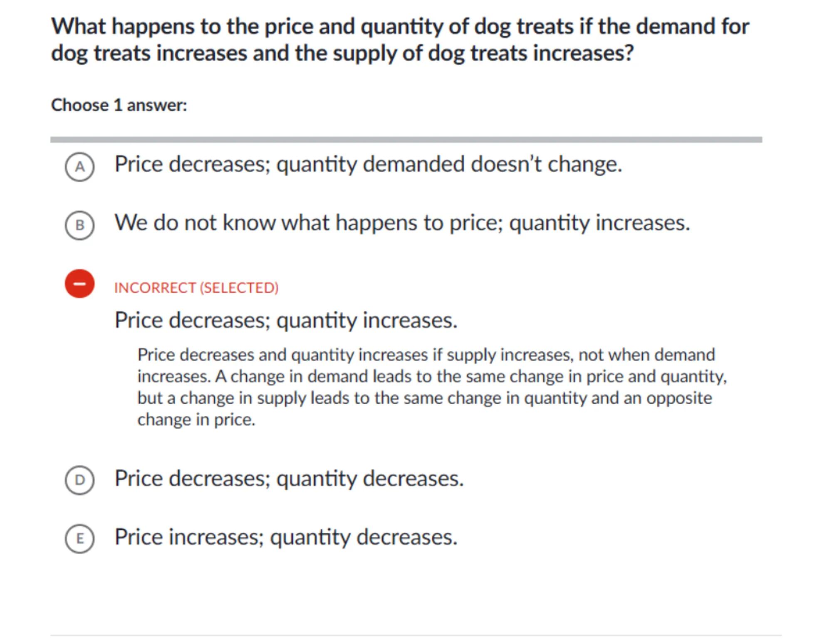Screen dimensions: 817x644
Task: Click 'dog treats increases' in question's second line
Action: [149, 53]
